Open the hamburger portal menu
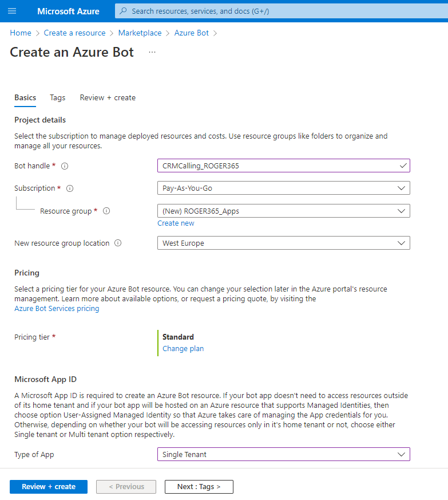This screenshot has height=500, width=448. coord(13,11)
